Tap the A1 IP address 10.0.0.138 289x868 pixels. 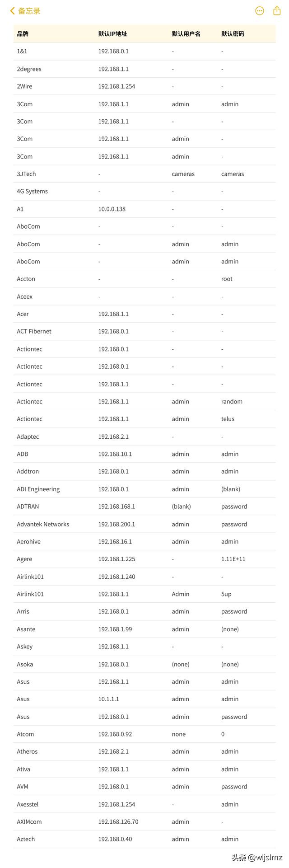click(112, 209)
